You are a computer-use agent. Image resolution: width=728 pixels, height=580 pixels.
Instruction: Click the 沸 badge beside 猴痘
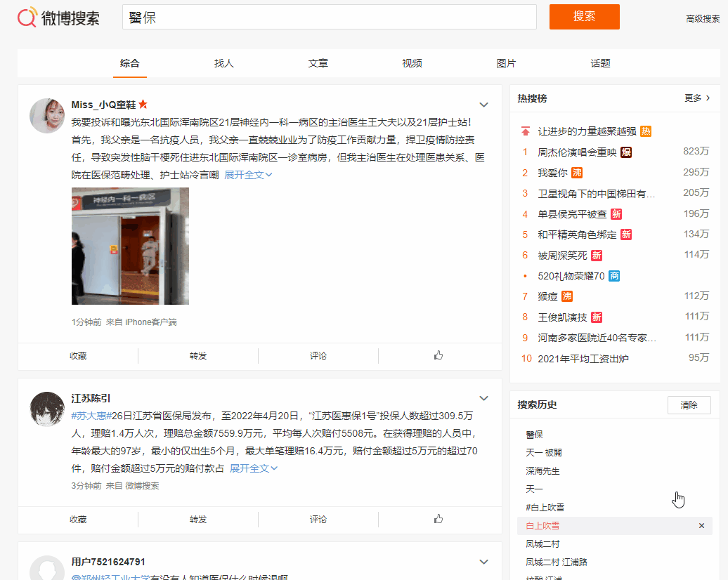(567, 296)
